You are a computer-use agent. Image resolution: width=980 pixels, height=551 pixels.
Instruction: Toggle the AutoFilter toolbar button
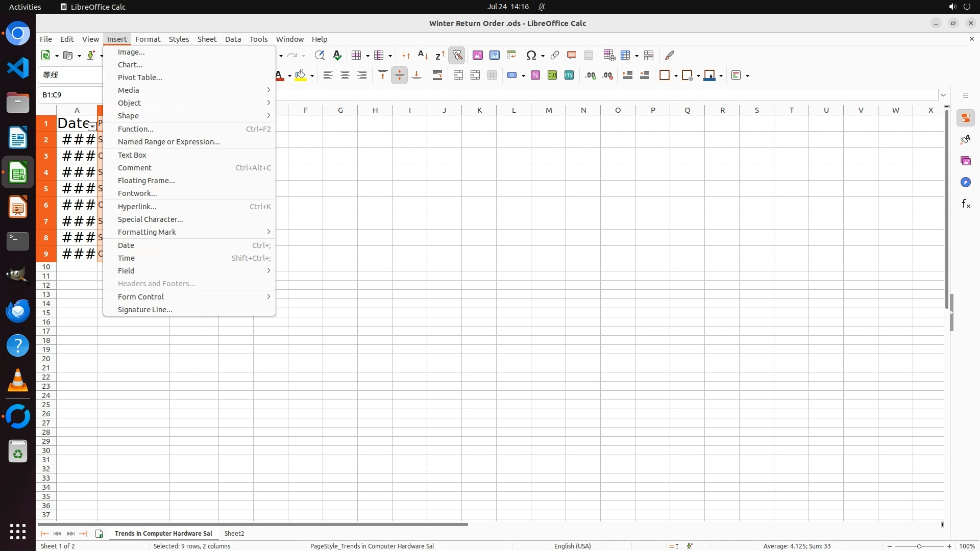tap(457, 55)
